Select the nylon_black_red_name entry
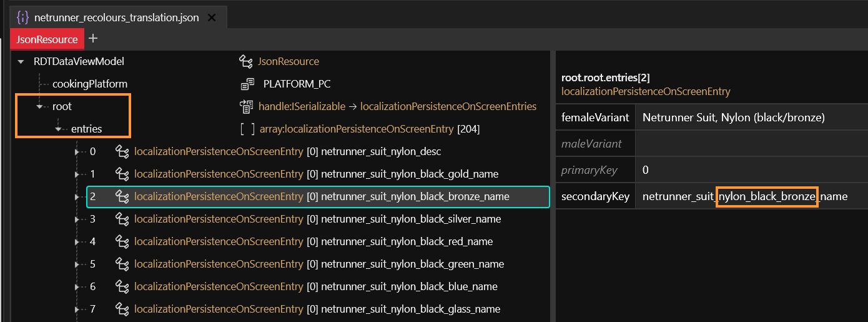Image resolution: width=868 pixels, height=322 pixels. click(406, 241)
